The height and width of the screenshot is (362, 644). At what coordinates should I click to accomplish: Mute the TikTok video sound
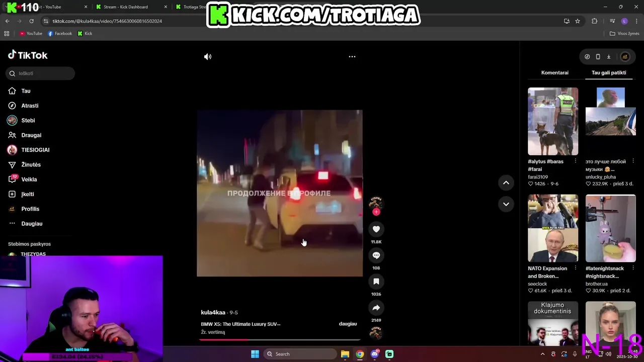208,57
